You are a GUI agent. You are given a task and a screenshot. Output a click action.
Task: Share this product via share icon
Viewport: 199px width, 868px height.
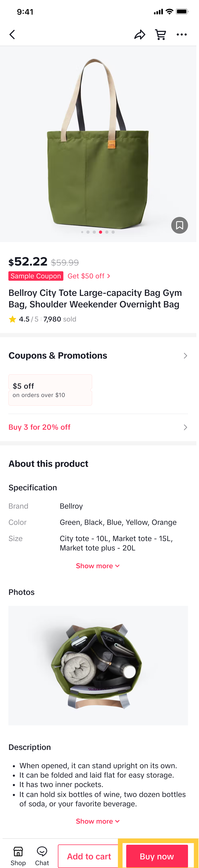140,34
